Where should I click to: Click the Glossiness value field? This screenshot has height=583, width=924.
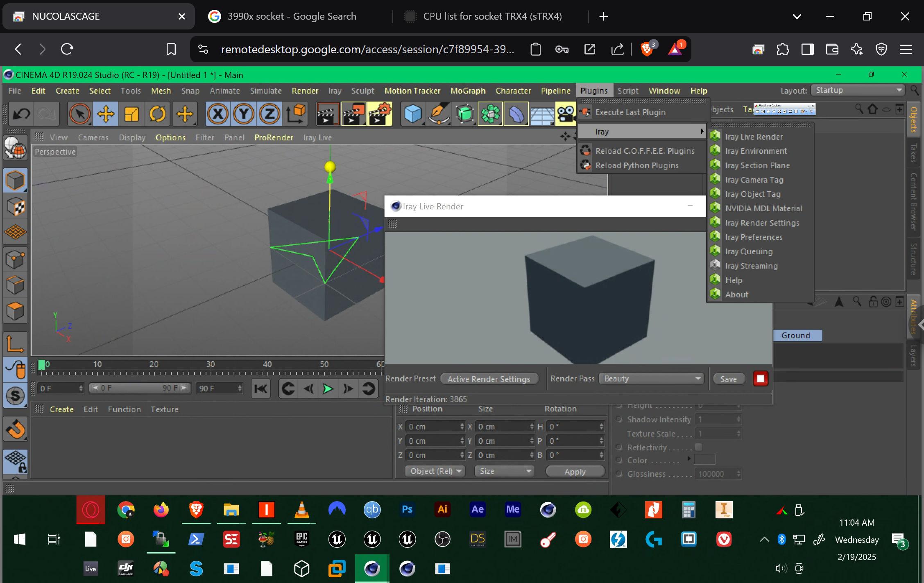(x=718, y=474)
